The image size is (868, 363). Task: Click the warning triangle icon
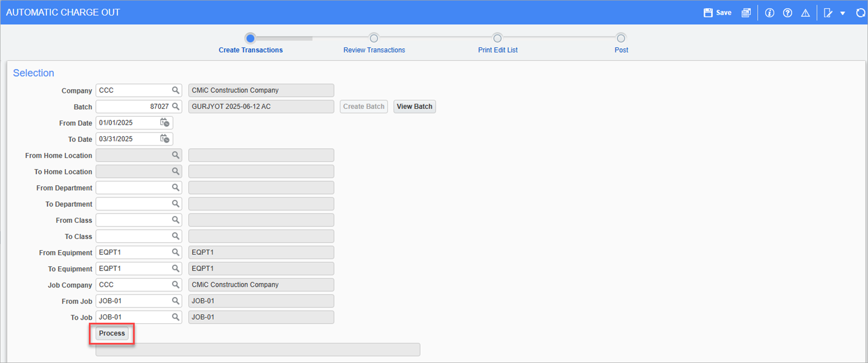pos(806,13)
